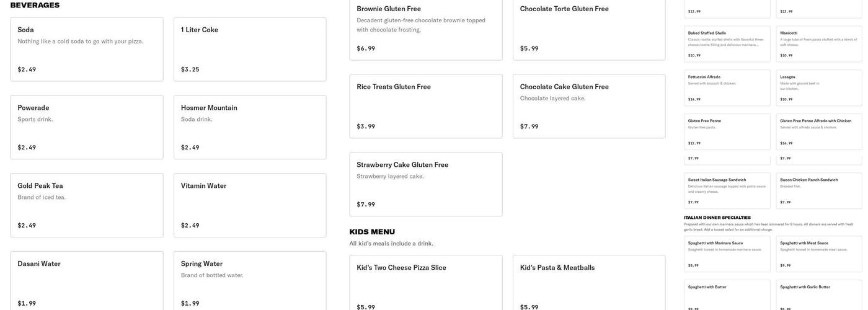Choose the Dasani Water item

point(87,281)
